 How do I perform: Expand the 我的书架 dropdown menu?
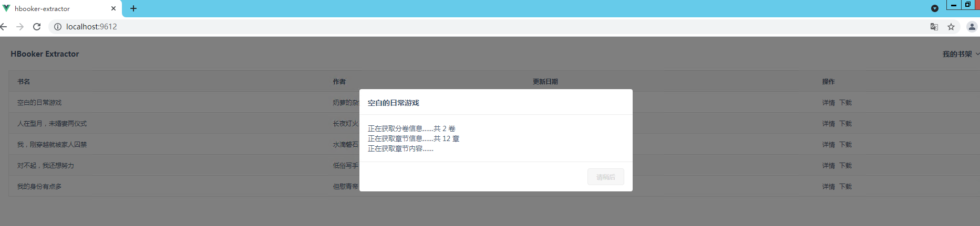(x=961, y=54)
